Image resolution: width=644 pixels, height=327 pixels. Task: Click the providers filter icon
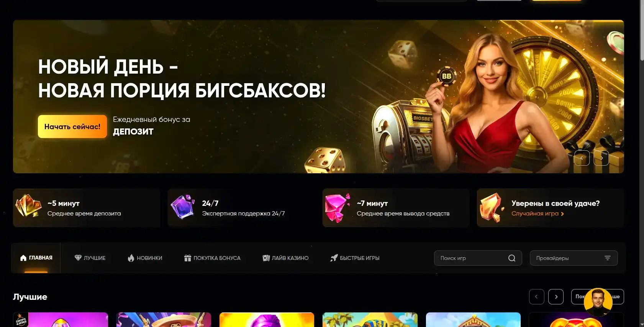coord(607,258)
